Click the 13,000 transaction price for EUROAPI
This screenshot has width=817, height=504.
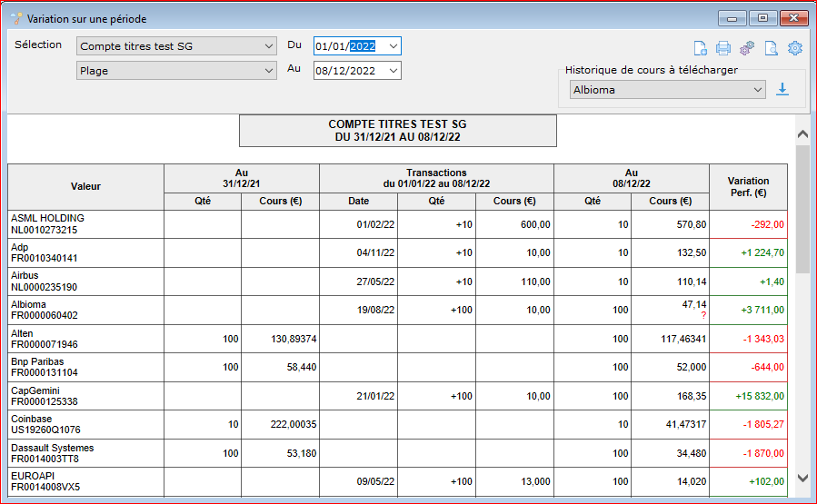click(x=535, y=481)
